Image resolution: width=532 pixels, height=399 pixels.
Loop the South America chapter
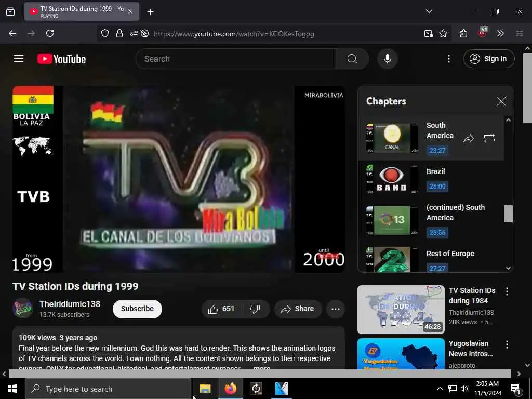pos(489,138)
